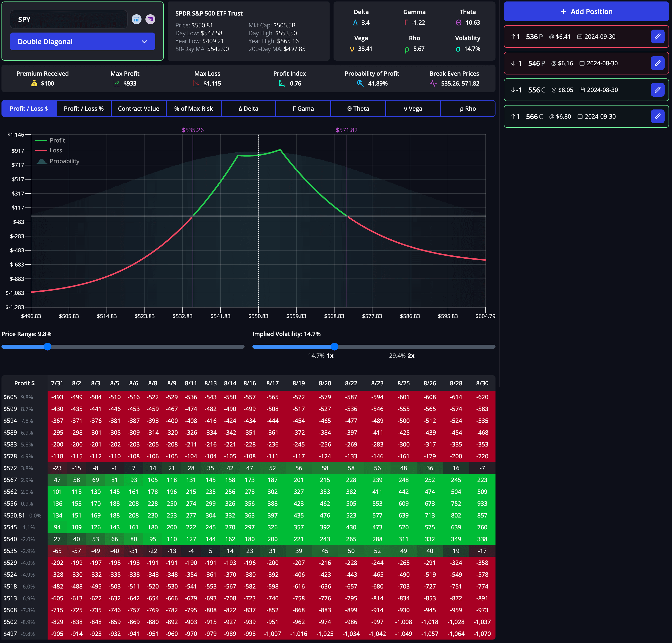Switch to Profit / Loss $ tab
The width and height of the screenshot is (672, 643).
(29, 108)
